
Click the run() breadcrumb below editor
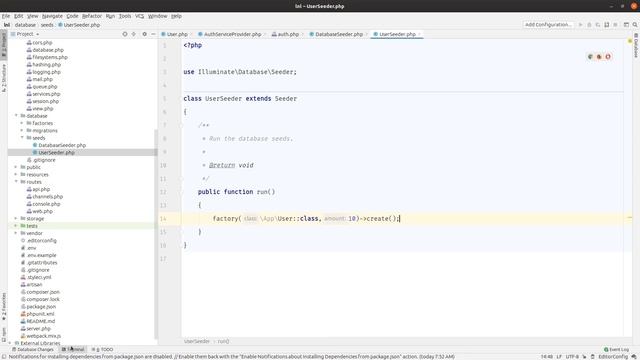[223, 341]
